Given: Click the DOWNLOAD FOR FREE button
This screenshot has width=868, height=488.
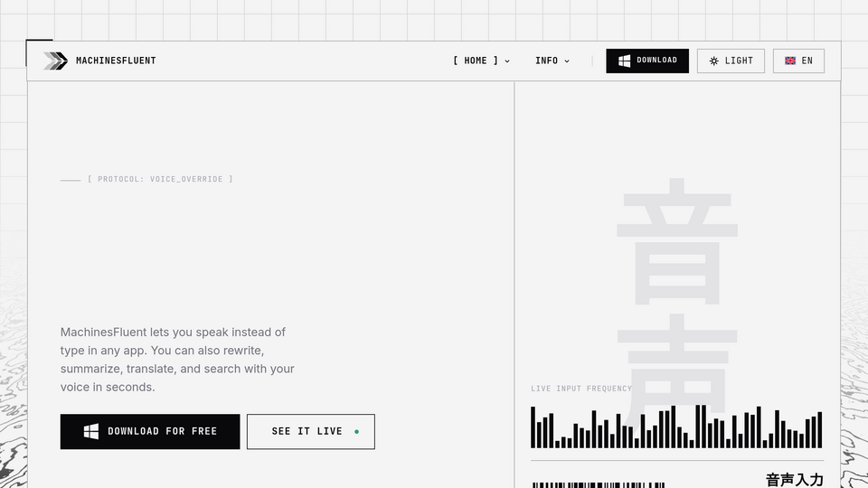Looking at the screenshot, I should point(150,432).
